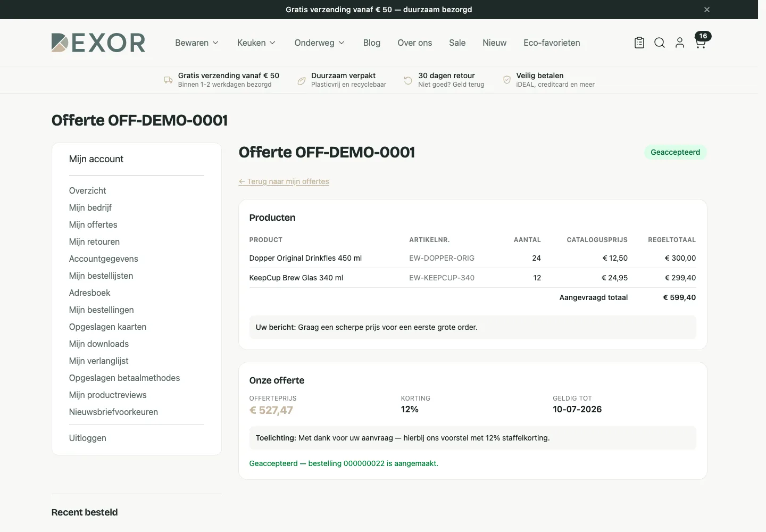Open Mijn bestellingen in sidebar
Viewport: 766px width, 532px height.
[x=102, y=310]
